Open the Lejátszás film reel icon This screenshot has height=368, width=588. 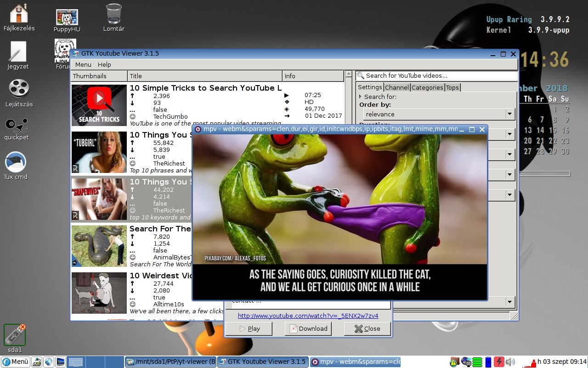pos(19,89)
